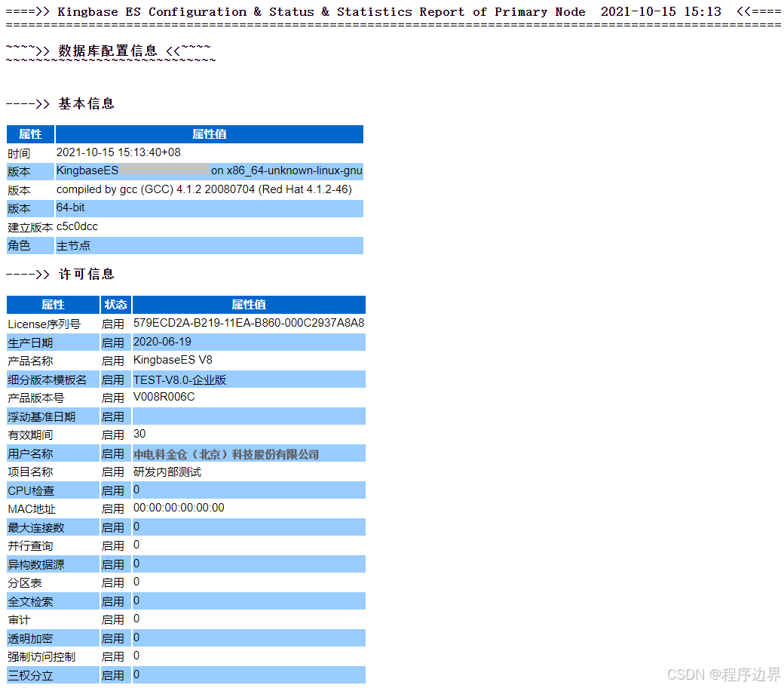Click the MAC address '00:00:00:00:00:00'

pos(179,508)
